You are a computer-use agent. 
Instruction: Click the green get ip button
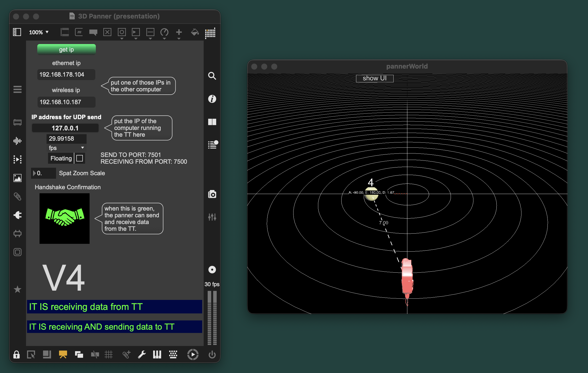(x=66, y=49)
